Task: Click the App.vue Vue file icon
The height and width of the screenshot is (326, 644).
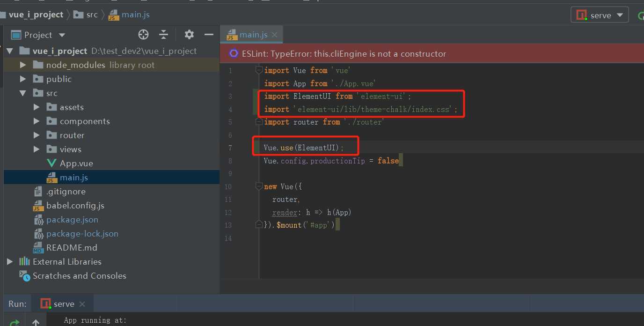Action: click(x=51, y=163)
